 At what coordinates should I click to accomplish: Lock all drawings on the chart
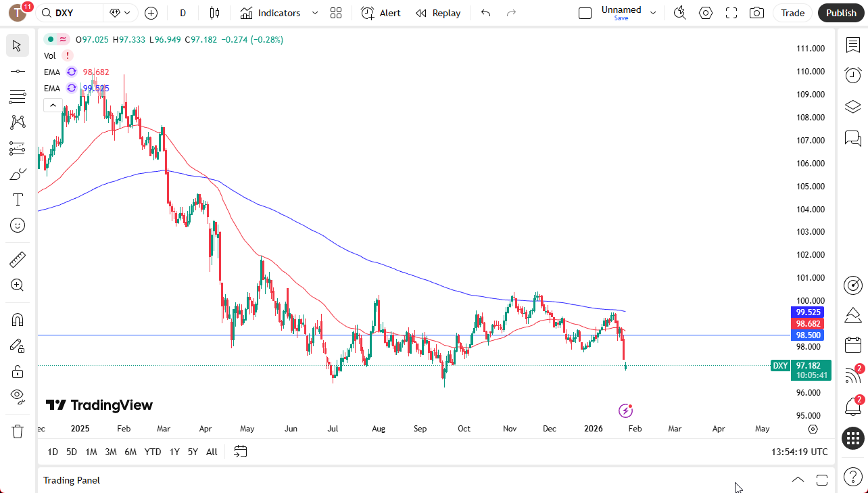18,371
